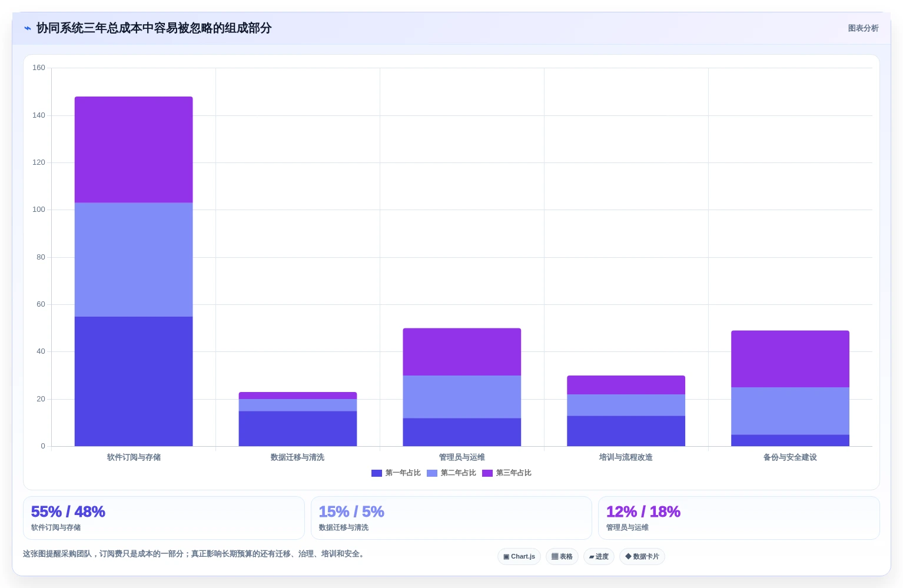Click the 数据卡片 tag chip
This screenshot has width=903, height=588.
pyautogui.click(x=642, y=557)
